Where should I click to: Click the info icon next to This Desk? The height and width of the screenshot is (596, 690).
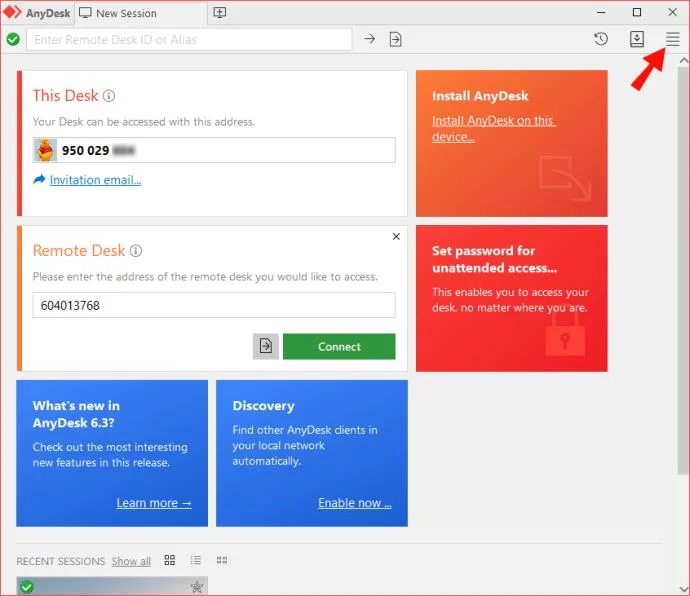(x=109, y=96)
